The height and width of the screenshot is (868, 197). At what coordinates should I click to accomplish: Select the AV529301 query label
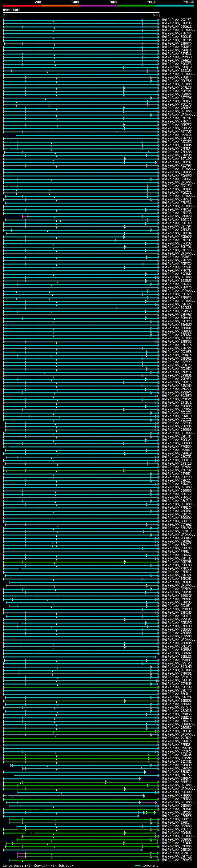coord(11,10)
